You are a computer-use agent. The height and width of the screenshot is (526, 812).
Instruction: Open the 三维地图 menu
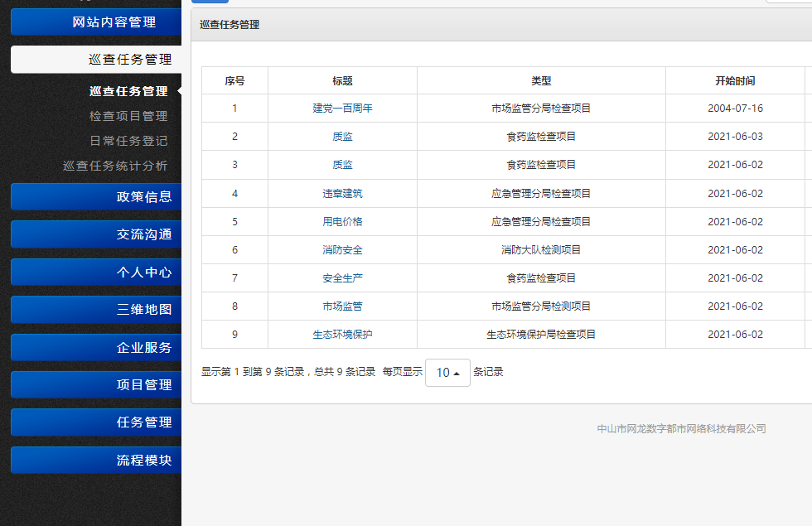point(96,310)
